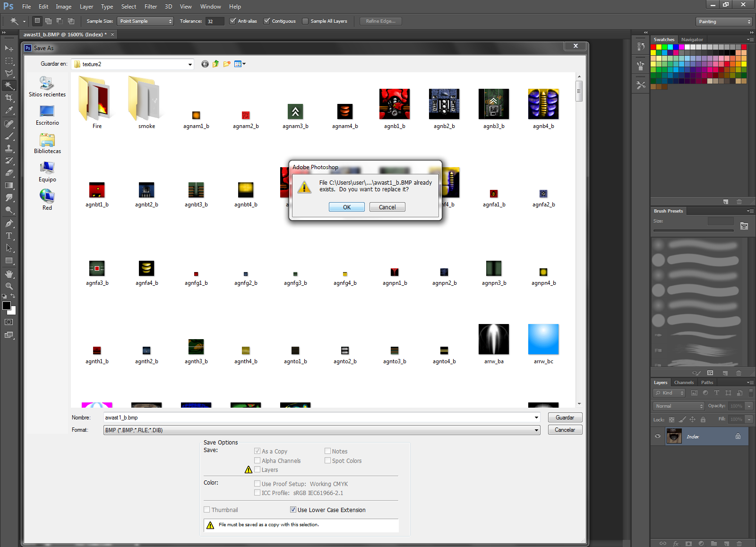756x547 pixels.
Task: Select the Hand tool
Action: pyautogui.click(x=9, y=274)
